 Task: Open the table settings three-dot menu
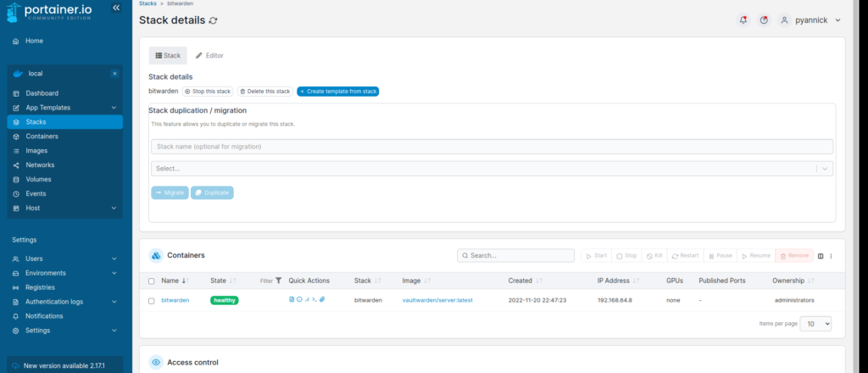pos(831,256)
